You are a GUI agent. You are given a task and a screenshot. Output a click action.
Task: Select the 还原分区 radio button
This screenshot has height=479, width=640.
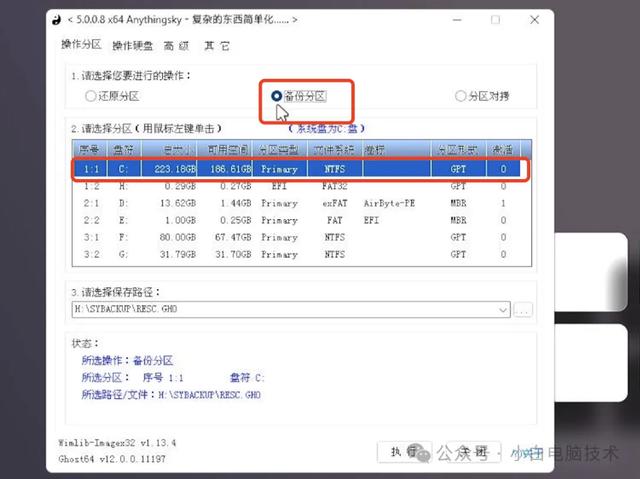pos(112,96)
